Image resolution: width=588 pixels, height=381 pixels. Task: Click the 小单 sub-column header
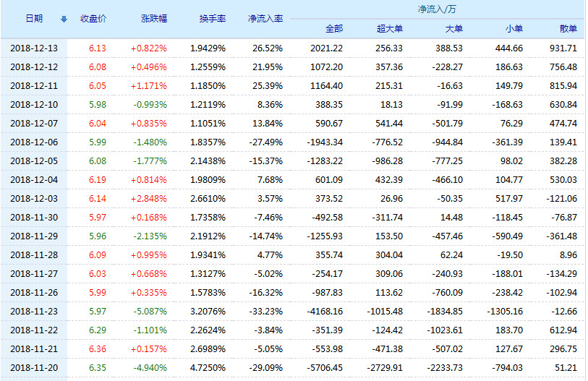pyautogui.click(x=514, y=29)
